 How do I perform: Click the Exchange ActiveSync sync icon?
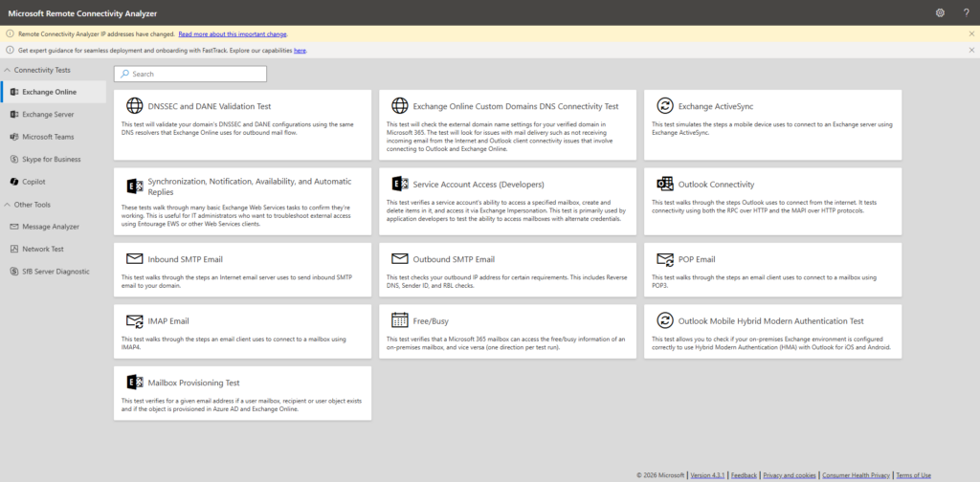tap(663, 106)
